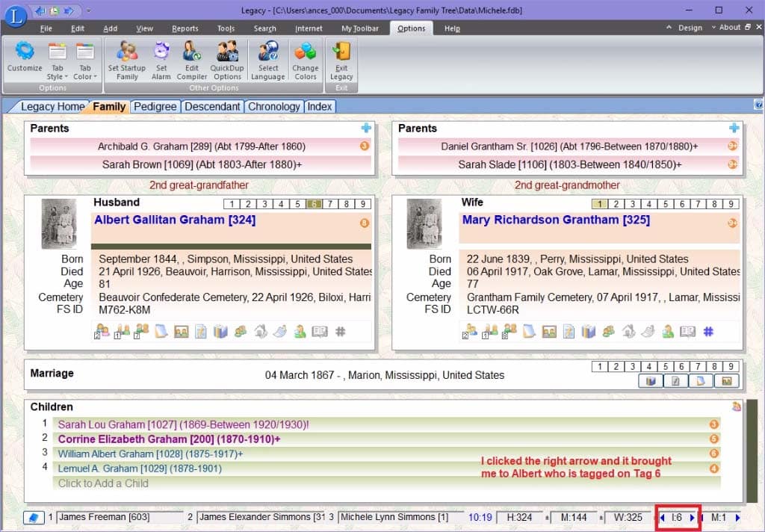
Task: Open the marriage pictures button
Action: 726,381
